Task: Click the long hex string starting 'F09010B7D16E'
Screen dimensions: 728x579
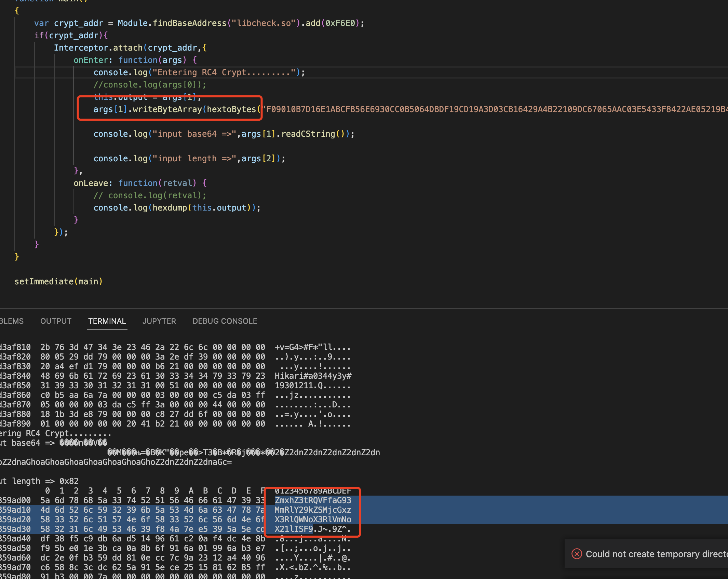Action: [x=495, y=109]
